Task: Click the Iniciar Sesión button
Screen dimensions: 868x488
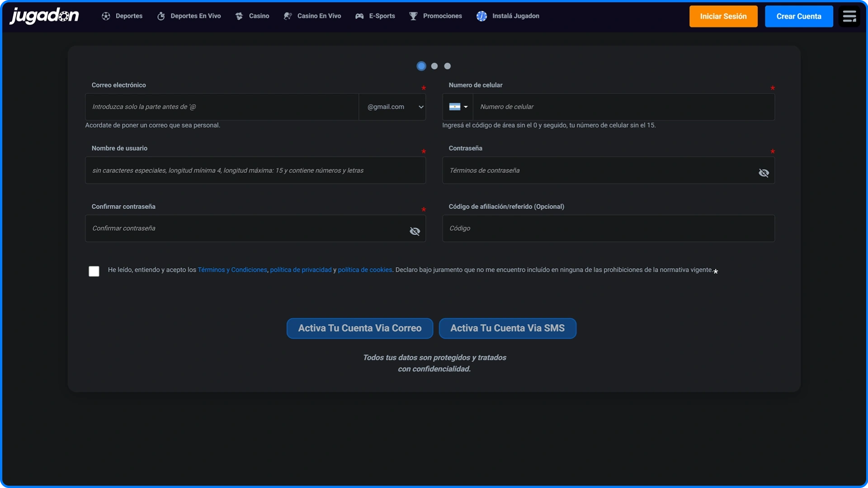Action: pos(723,16)
